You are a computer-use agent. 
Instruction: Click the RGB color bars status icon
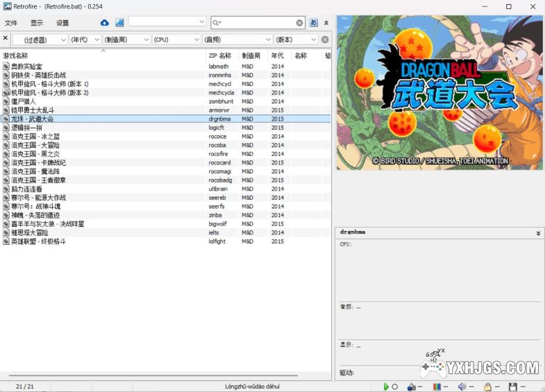(x=437, y=386)
